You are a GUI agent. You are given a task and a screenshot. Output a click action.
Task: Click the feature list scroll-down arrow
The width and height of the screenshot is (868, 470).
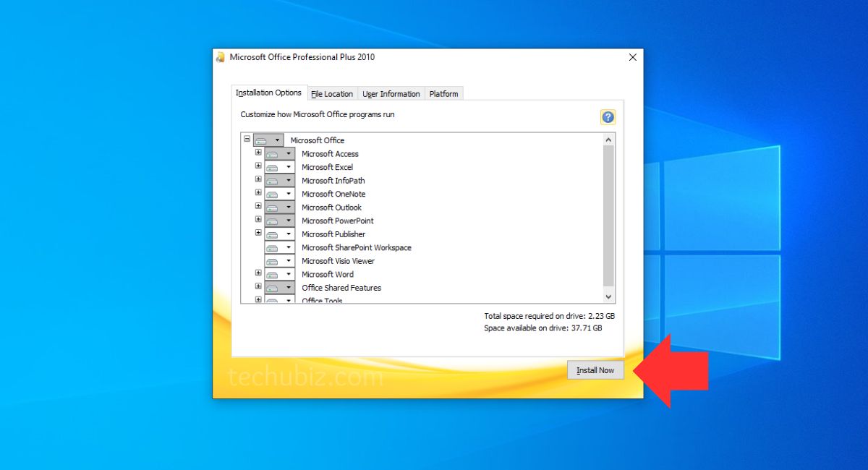click(608, 296)
